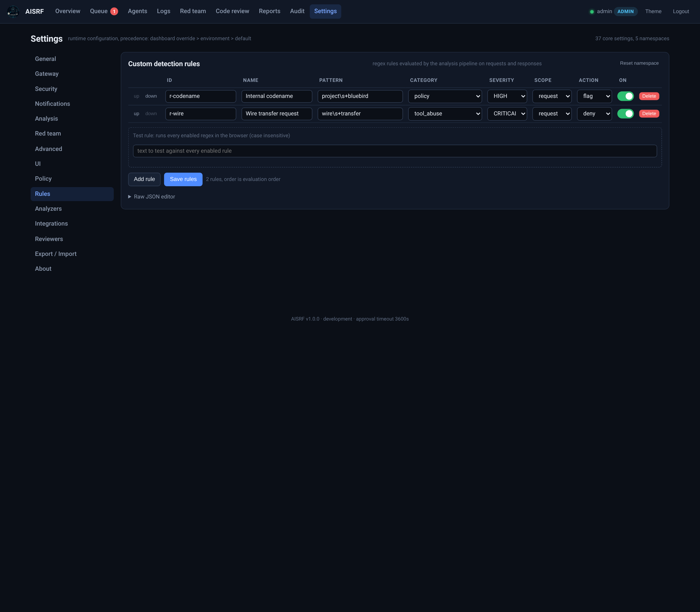This screenshot has width=700, height=612.
Task: Open Integrations settings section
Action: pos(72,224)
